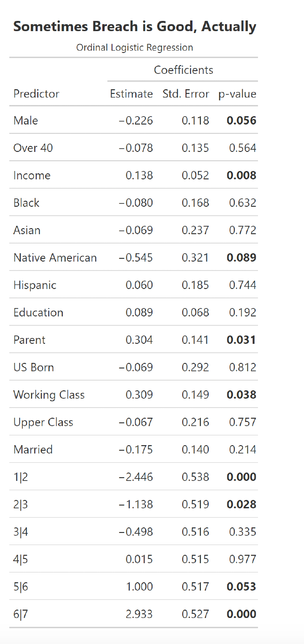This screenshot has height=644, width=304.
Task: Click the 'Over 40' predictor label
Action: click(33, 148)
